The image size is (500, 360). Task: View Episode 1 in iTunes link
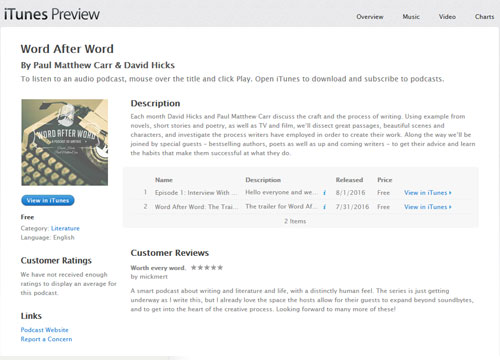[428, 193]
